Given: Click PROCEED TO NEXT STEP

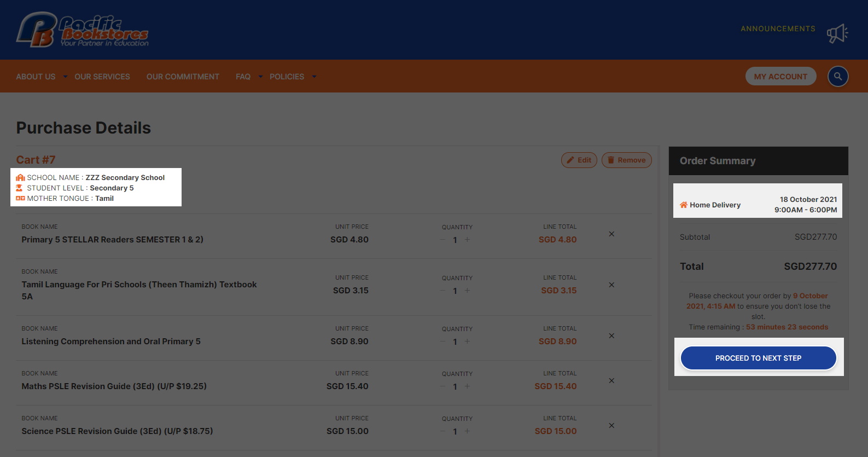Looking at the screenshot, I should coord(758,358).
